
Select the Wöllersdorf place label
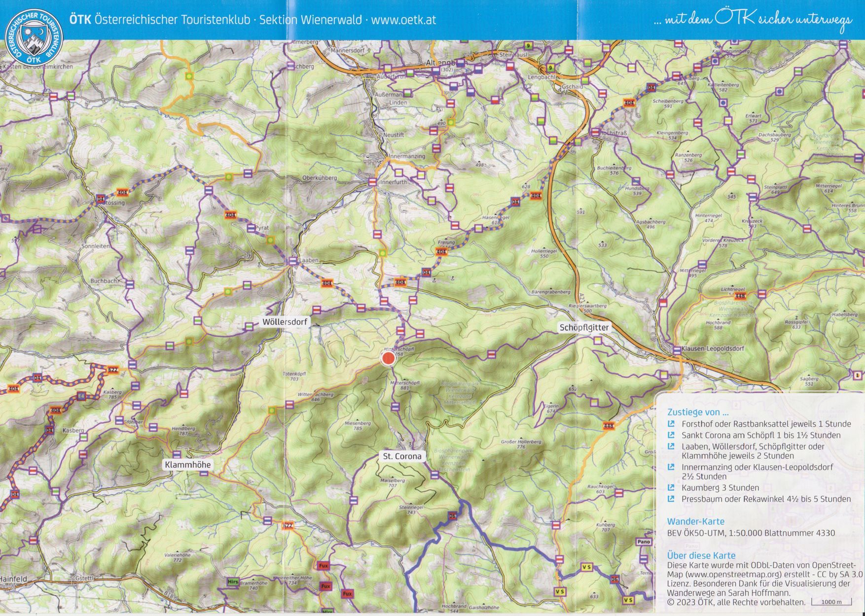[285, 322]
